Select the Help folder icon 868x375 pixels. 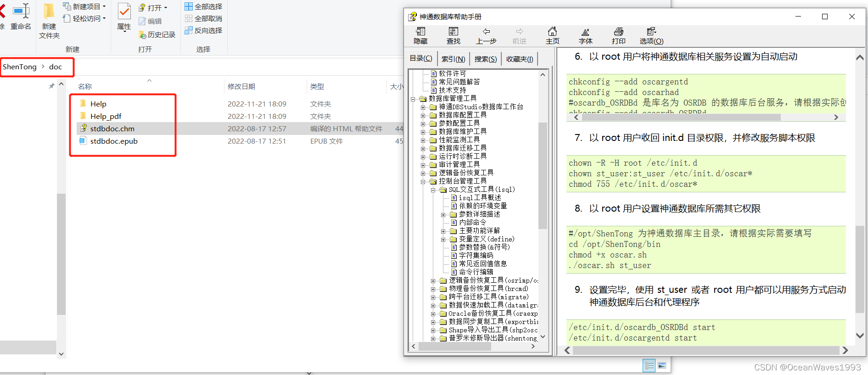[x=83, y=103]
